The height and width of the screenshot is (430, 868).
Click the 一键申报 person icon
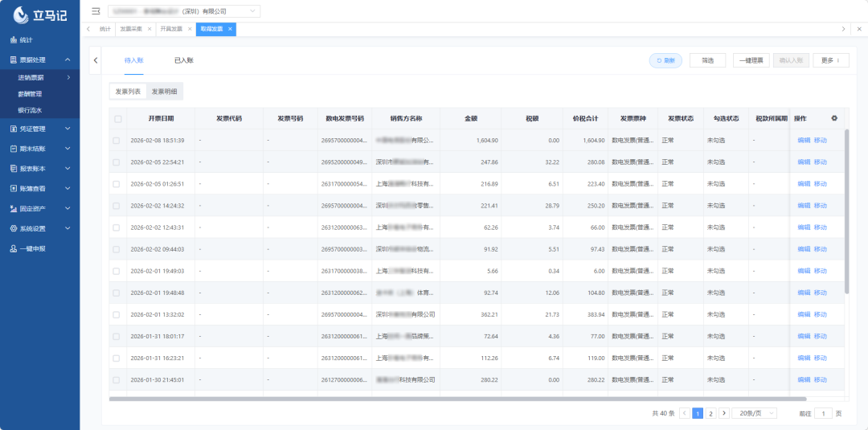tap(13, 248)
